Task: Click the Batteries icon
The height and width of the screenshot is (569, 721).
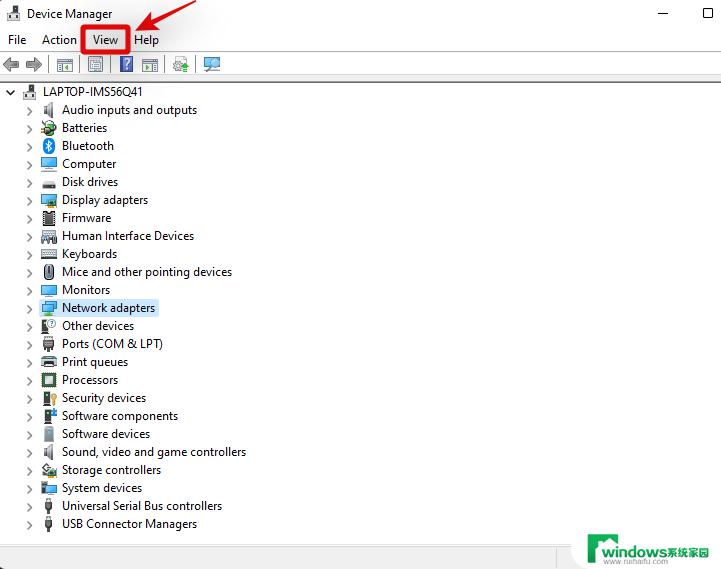Action: click(x=49, y=128)
